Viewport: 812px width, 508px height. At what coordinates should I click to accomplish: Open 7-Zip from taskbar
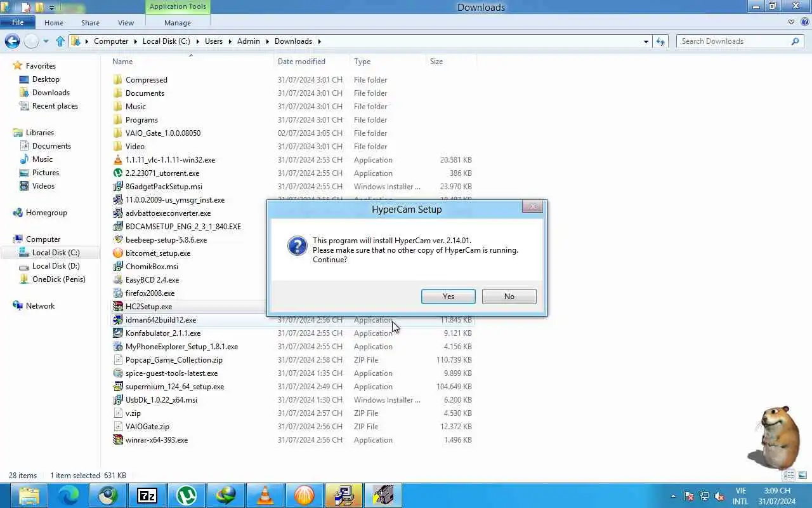click(147, 495)
